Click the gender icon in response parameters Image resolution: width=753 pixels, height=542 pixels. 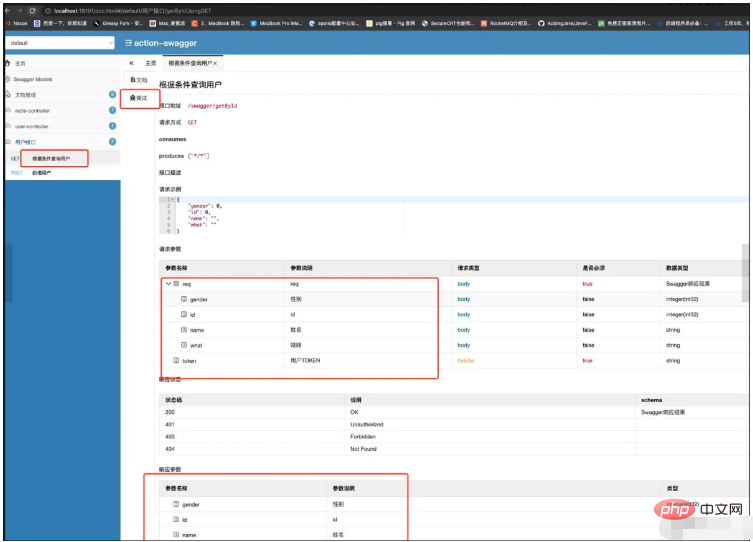pyautogui.click(x=176, y=504)
